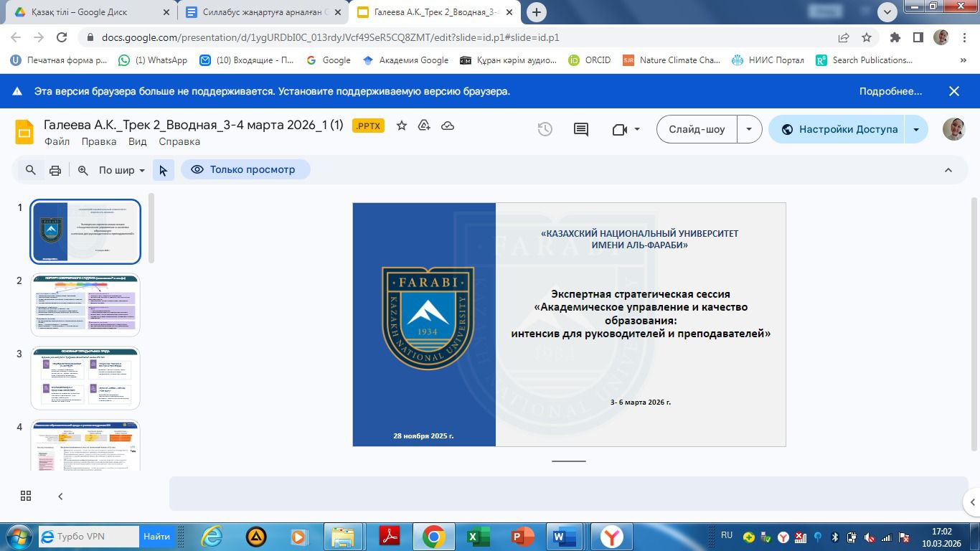Screen dimensions: 980x551
Task: Open the ORCID bookmark
Action: (590, 60)
